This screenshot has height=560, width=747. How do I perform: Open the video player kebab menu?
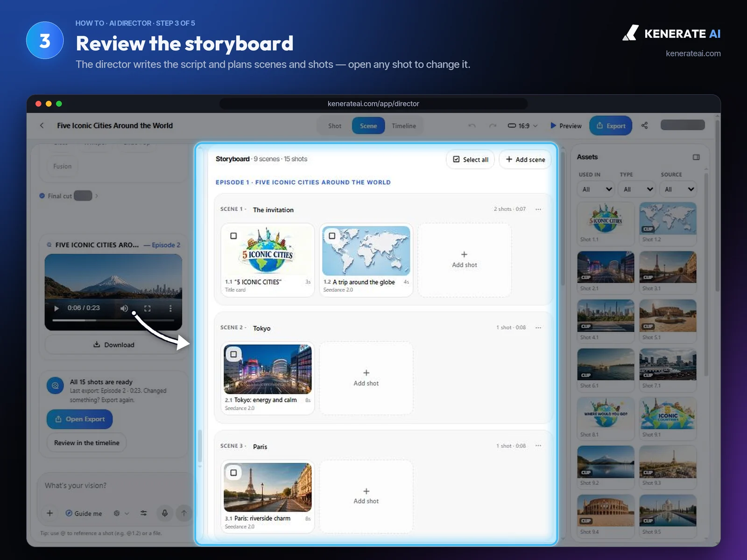tap(170, 308)
